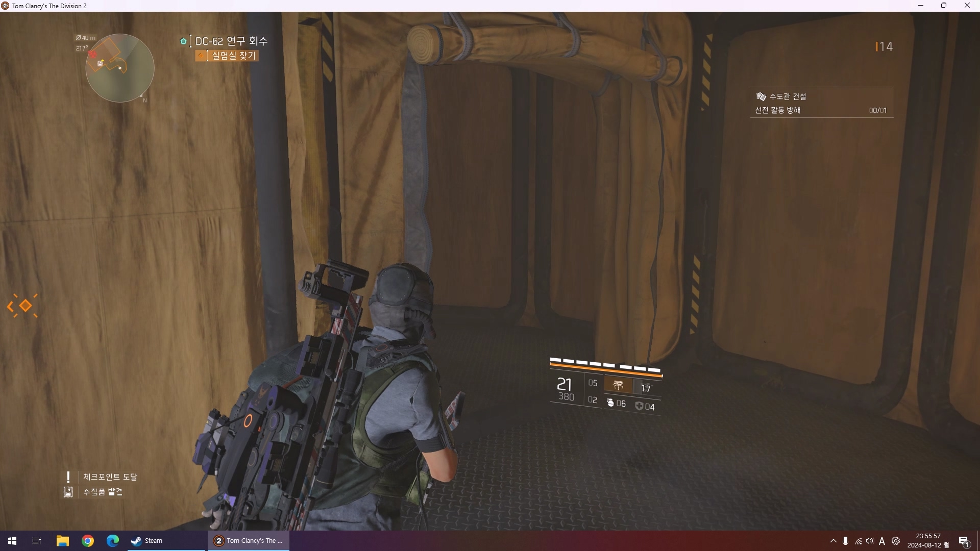The height and width of the screenshot is (551, 980).
Task: Open Steam from the taskbar
Action: [147, 540]
